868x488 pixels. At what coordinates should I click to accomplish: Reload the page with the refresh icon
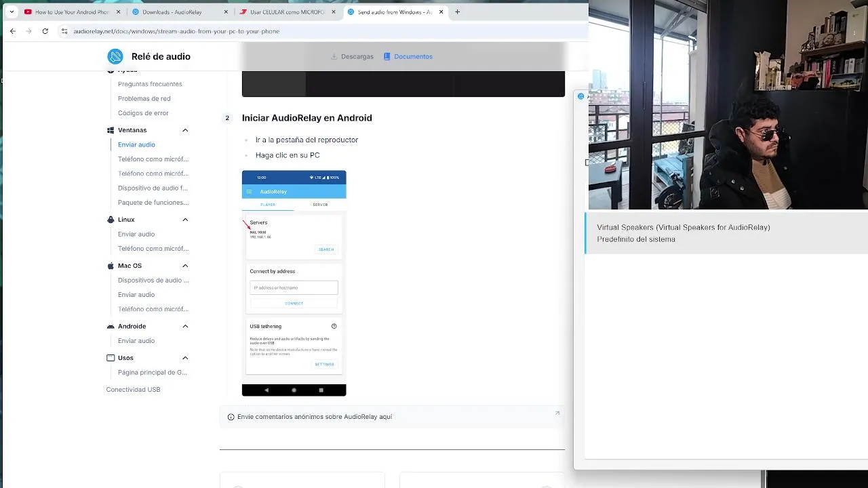click(45, 31)
